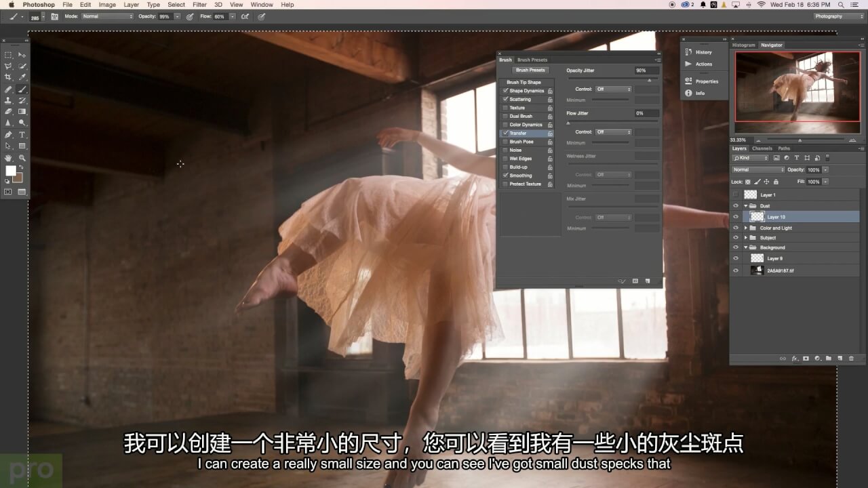The width and height of the screenshot is (868, 488).
Task: Click the Brush Presets button
Action: (x=530, y=70)
